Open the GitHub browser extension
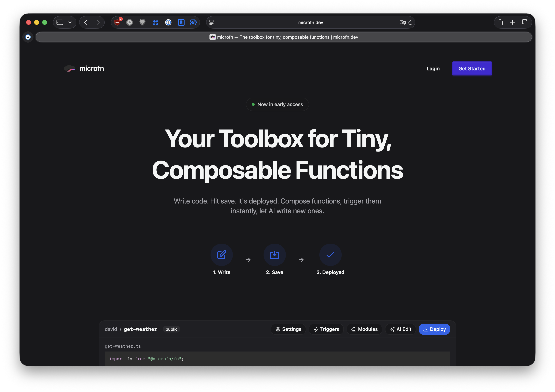The image size is (555, 392). pos(142,22)
